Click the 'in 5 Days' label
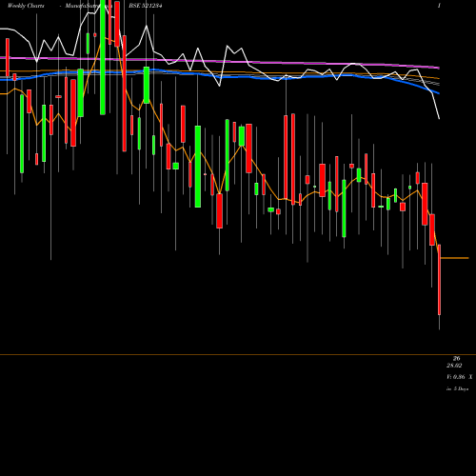Viewport: 476px width, 476px height. [x=457, y=388]
